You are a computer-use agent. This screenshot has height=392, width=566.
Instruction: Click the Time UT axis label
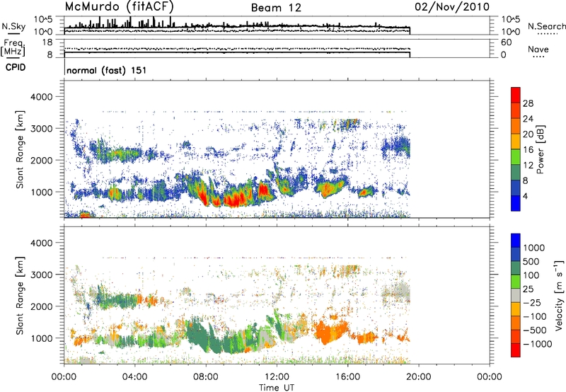coord(277,388)
